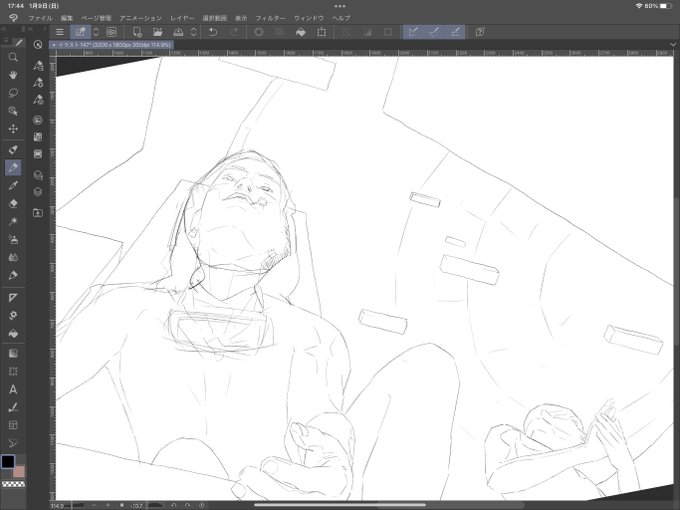Image resolution: width=680 pixels, height=510 pixels.
Task: Open the Quick Access palette icon
Action: pyautogui.click(x=38, y=45)
